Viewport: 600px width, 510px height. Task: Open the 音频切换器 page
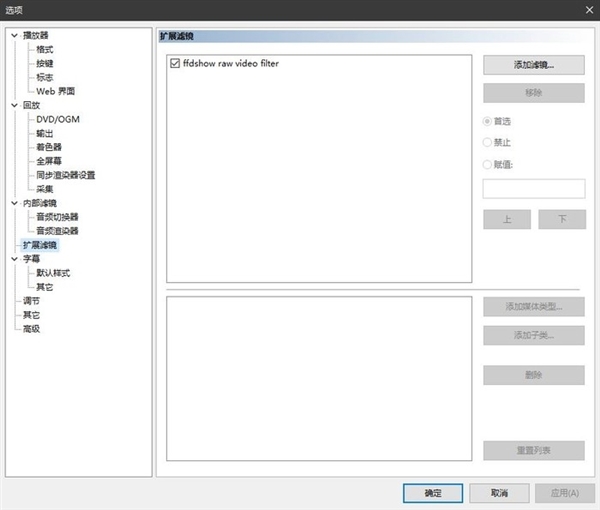57,217
